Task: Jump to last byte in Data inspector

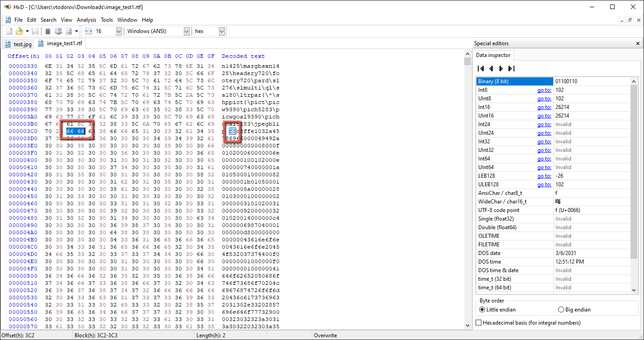Action: pos(511,69)
